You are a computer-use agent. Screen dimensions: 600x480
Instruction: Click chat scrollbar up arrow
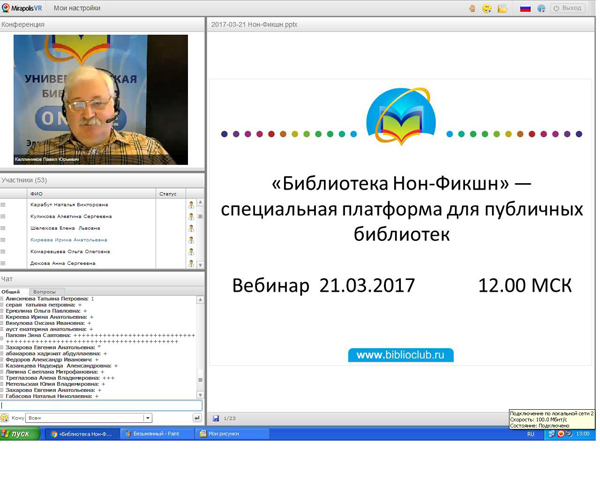[200, 300]
